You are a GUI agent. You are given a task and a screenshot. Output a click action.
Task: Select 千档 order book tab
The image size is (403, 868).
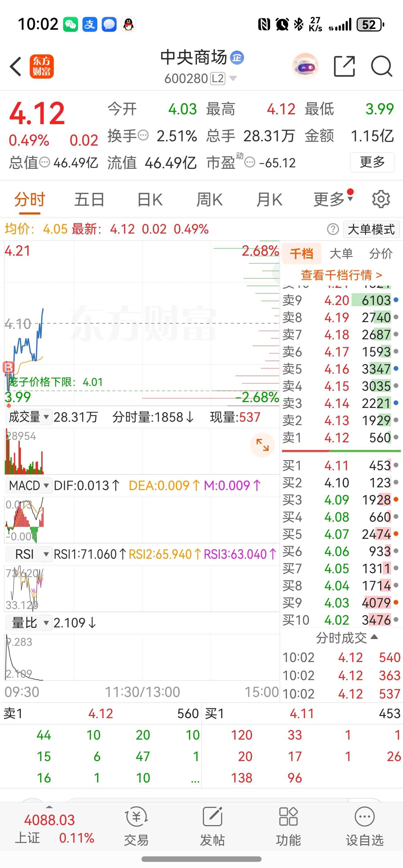302,253
